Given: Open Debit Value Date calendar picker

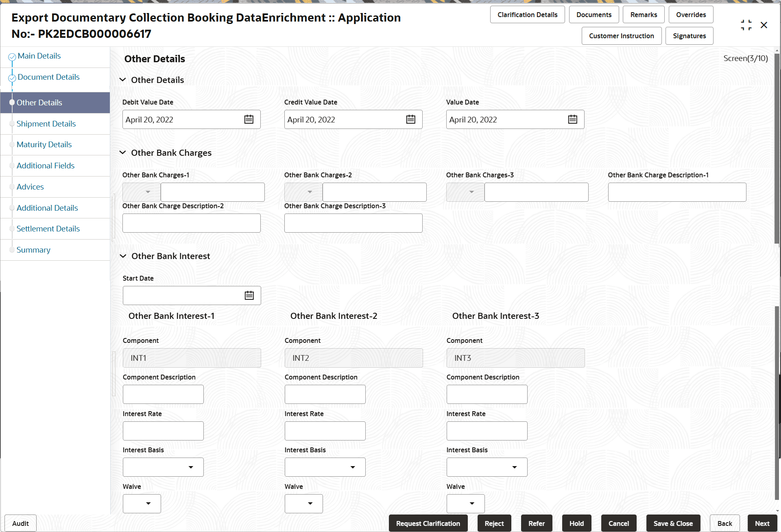Looking at the screenshot, I should click(249, 120).
